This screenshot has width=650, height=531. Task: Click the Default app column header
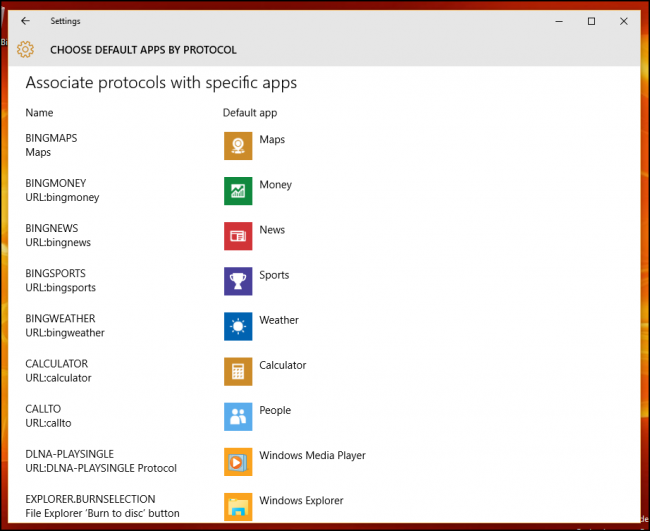tap(250, 113)
